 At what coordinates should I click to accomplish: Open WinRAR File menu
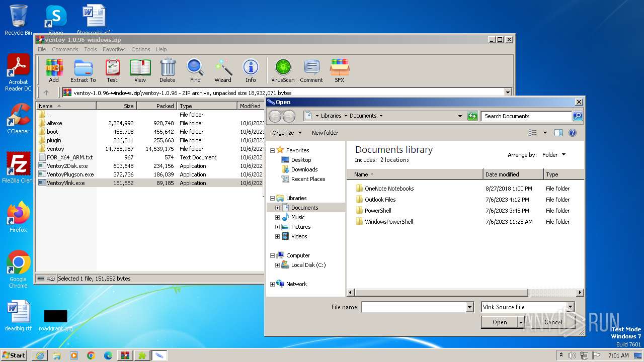42,49
